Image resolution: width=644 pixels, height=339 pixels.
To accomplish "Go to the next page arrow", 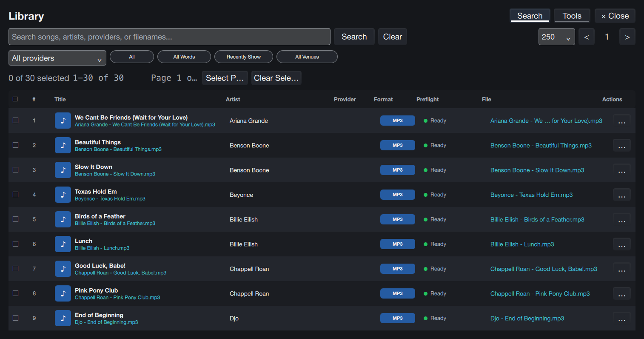I will (x=627, y=37).
